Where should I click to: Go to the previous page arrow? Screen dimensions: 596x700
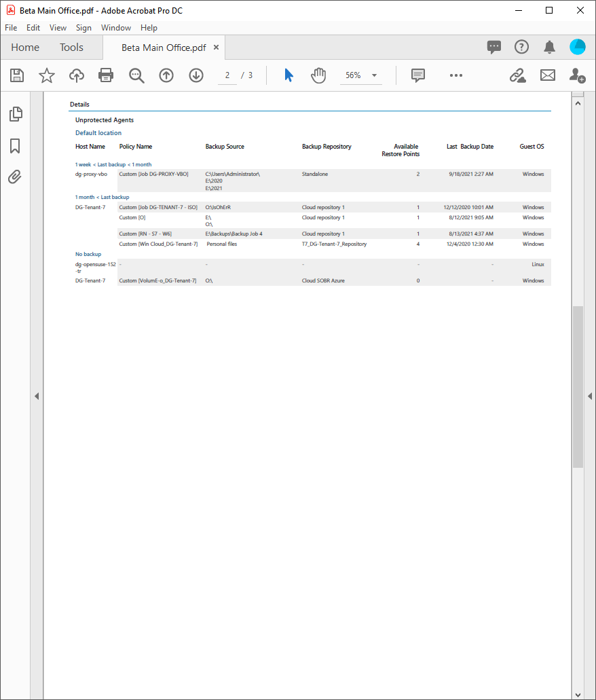166,75
